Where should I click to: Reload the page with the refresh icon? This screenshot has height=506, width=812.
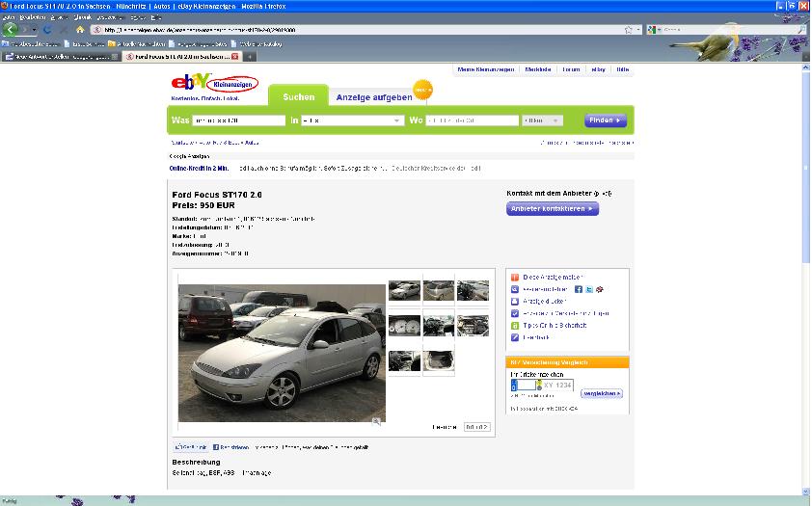pos(47,30)
